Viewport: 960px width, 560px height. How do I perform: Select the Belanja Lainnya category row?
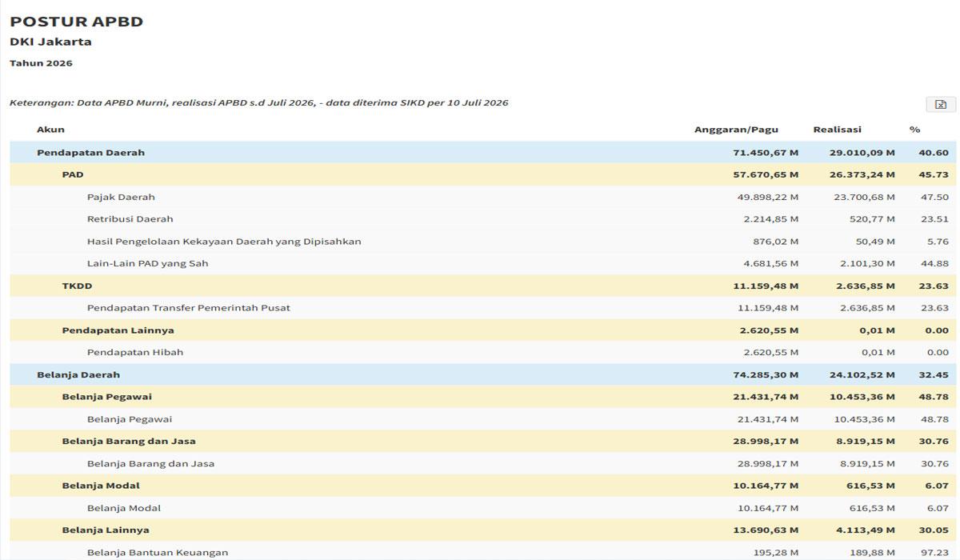[x=483, y=530]
